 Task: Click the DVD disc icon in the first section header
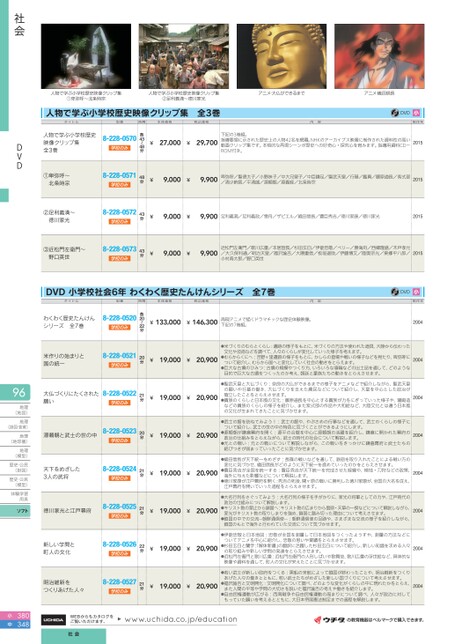point(395,113)
